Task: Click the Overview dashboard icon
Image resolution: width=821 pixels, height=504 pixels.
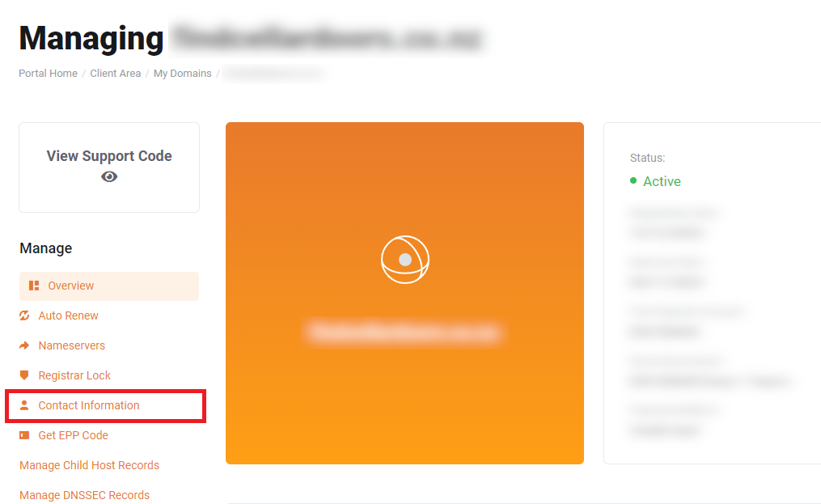Action: tap(34, 286)
